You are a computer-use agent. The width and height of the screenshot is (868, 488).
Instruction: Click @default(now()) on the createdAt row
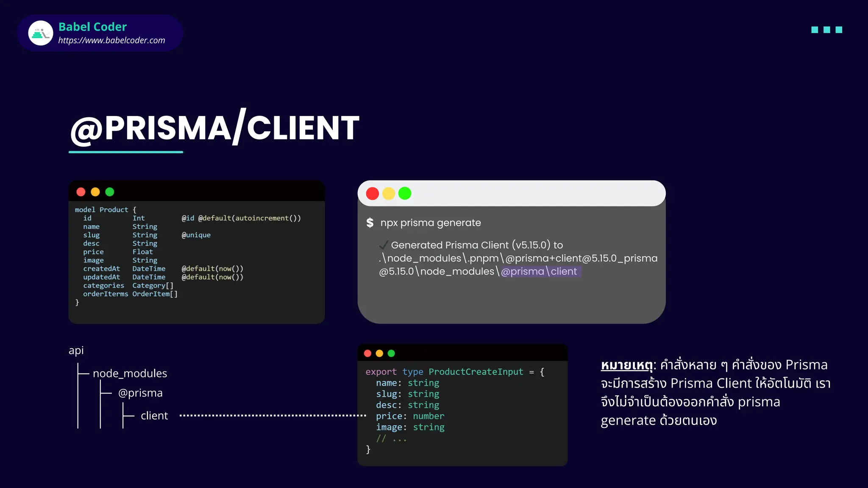(212, 269)
